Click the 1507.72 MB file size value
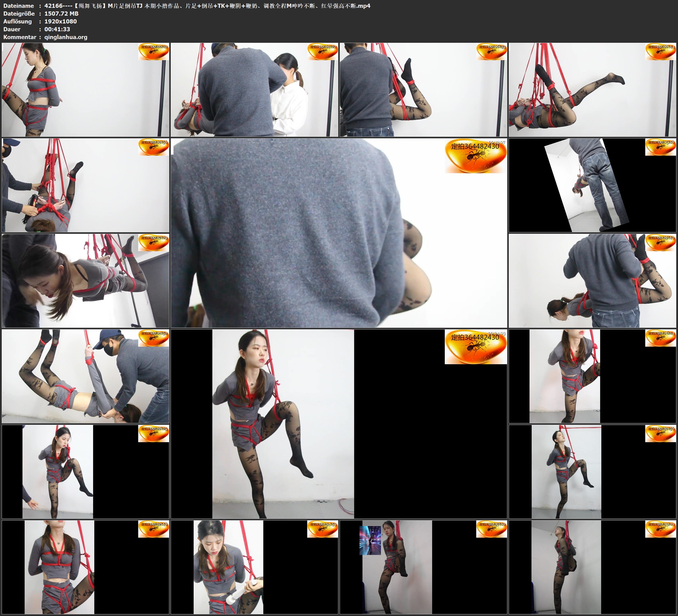 [x=61, y=13]
